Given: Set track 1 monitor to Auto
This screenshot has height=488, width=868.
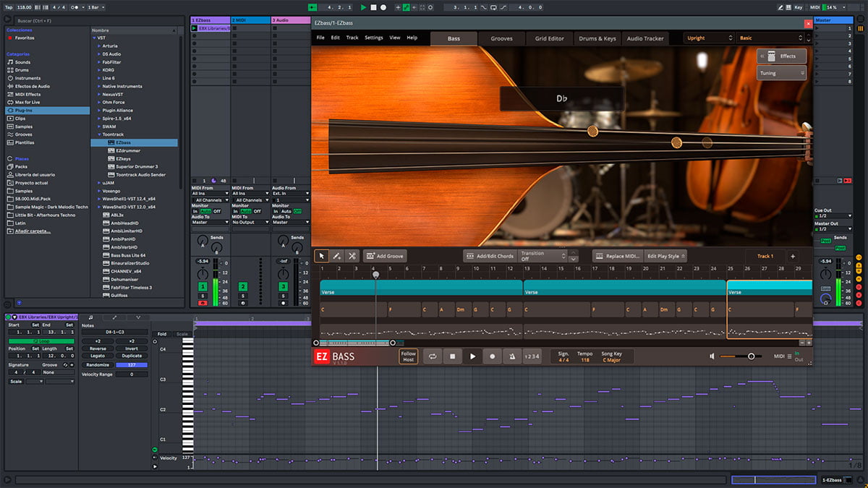Looking at the screenshot, I should [x=206, y=211].
